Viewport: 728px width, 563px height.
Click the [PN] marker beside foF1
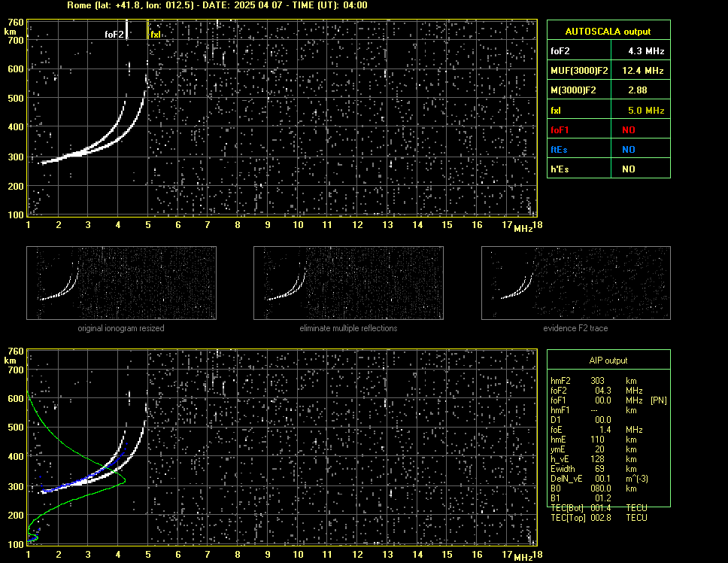pyautogui.click(x=659, y=400)
